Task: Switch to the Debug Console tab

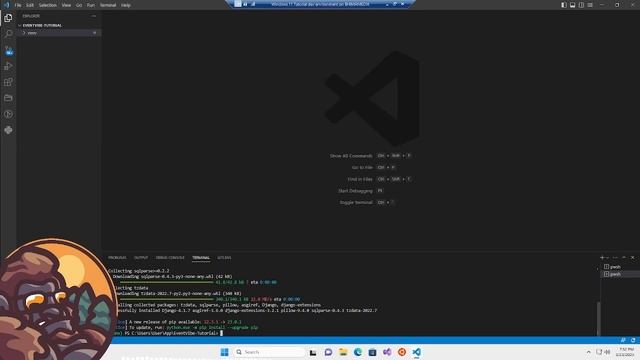Action: (170, 258)
